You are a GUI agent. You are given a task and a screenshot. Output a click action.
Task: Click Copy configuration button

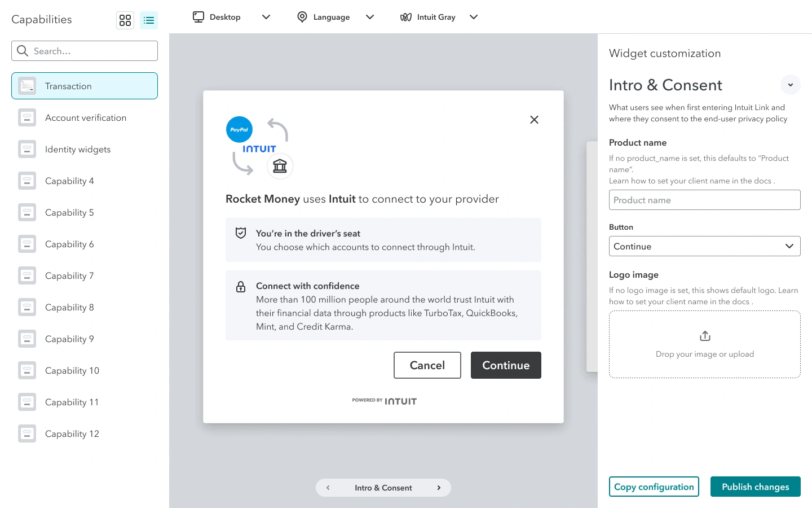coord(654,487)
